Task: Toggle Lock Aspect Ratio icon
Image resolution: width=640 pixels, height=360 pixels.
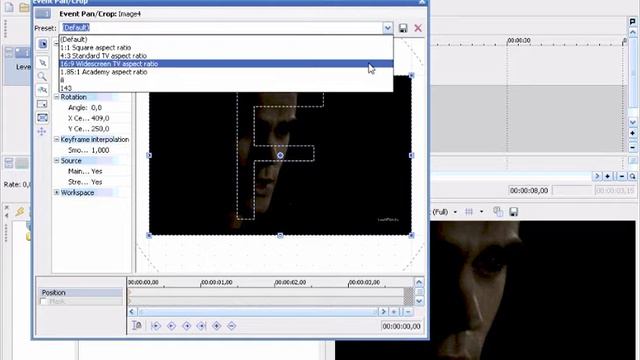Action: 42,104
